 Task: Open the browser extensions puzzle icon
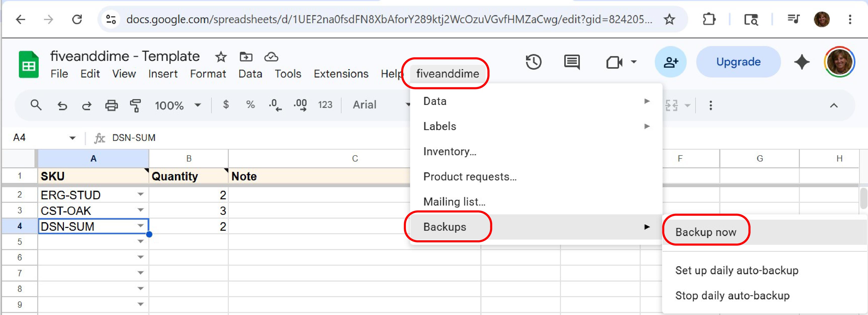(x=709, y=19)
